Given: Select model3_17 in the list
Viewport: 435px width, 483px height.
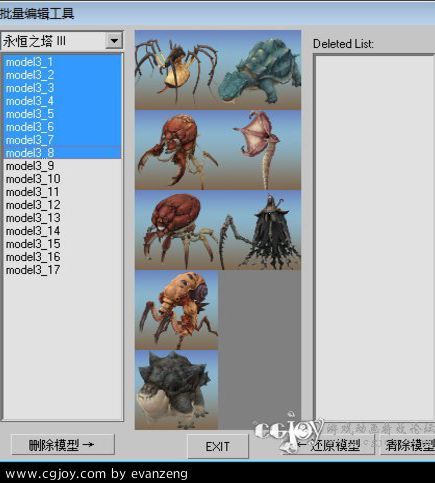Looking at the screenshot, I should pyautogui.click(x=62, y=270).
